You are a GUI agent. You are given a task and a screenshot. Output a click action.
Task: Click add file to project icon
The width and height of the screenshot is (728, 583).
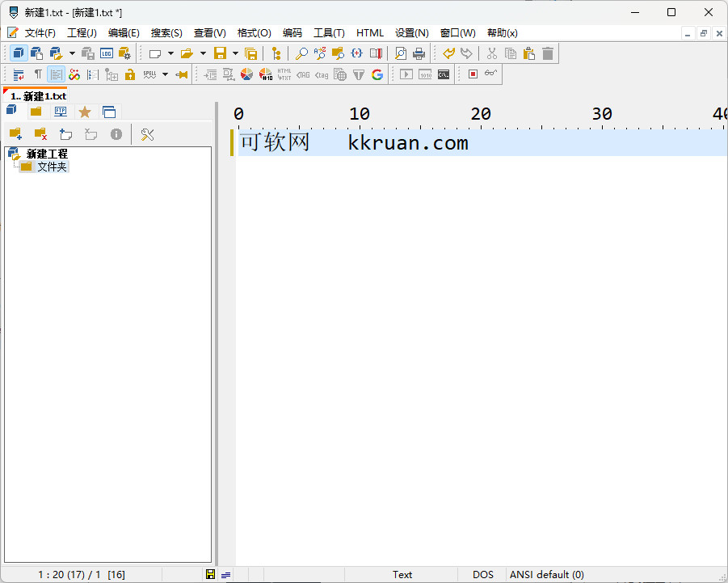click(66, 134)
